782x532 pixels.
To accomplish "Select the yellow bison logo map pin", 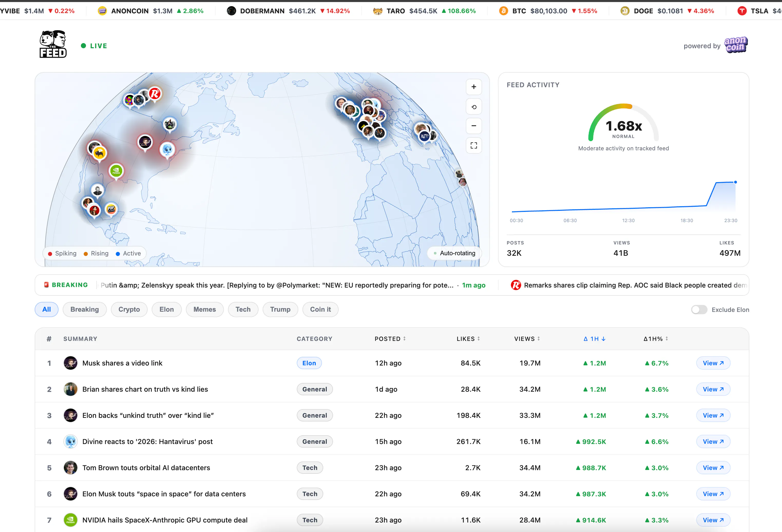I will click(99, 153).
